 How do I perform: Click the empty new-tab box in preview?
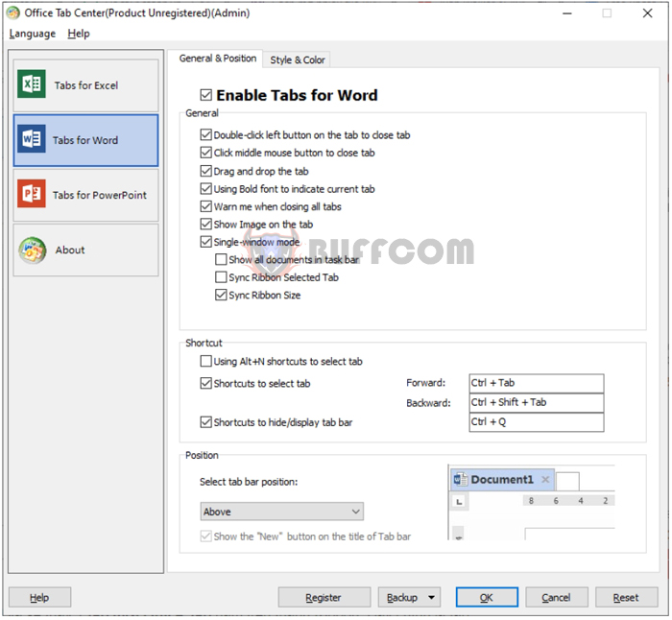(567, 482)
